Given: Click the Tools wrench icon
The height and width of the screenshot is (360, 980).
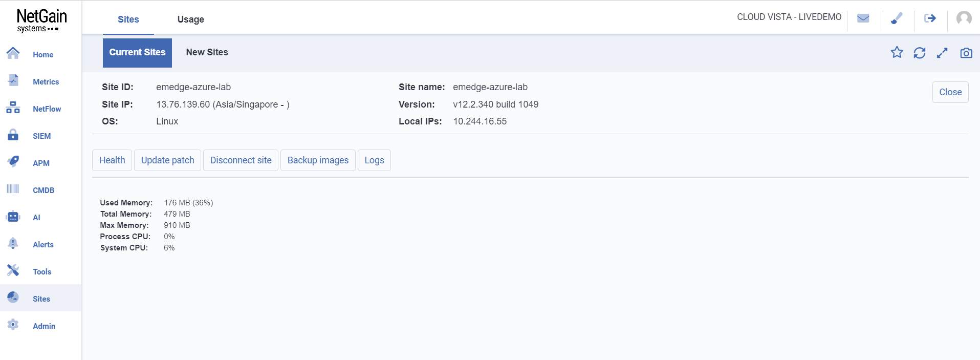Looking at the screenshot, I should (13, 270).
